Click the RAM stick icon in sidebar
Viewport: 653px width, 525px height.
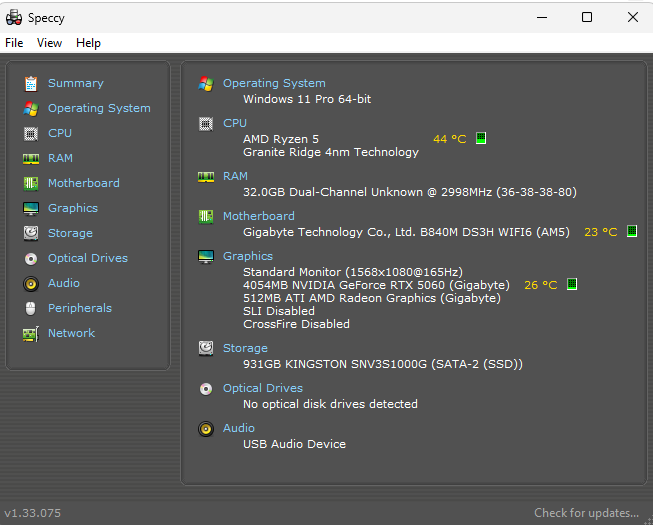31,159
